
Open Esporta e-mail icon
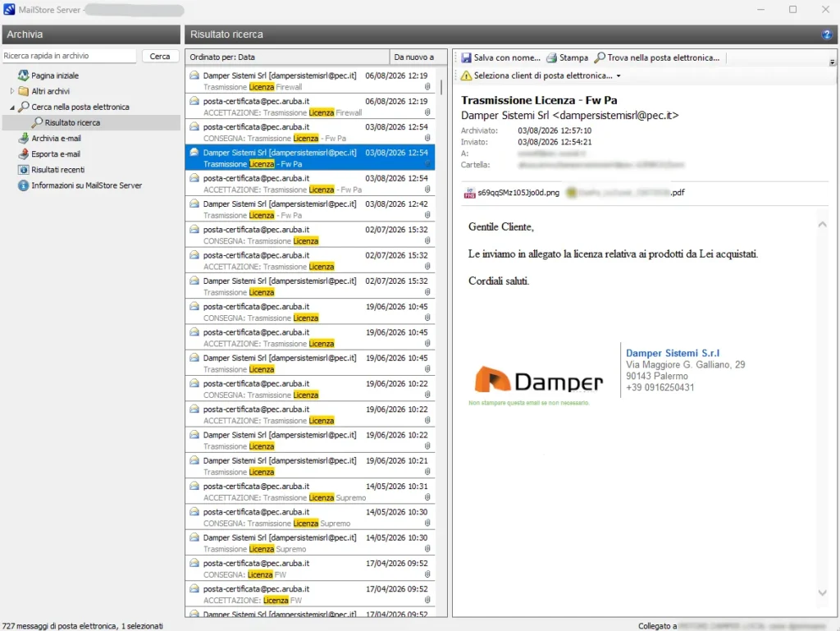[x=23, y=153]
